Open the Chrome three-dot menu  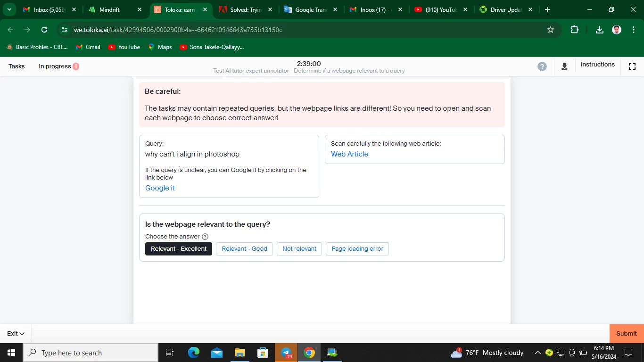[633, 30]
